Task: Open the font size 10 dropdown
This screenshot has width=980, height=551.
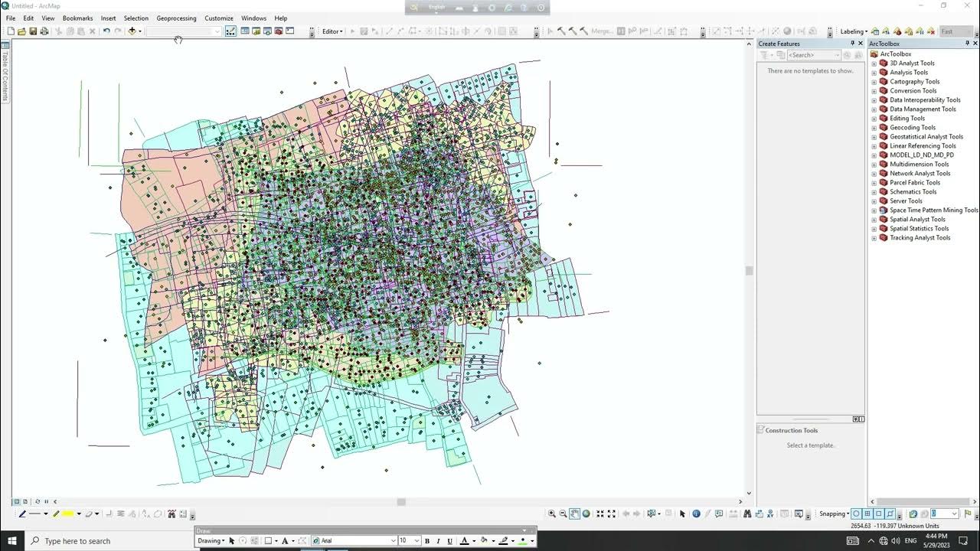Action: [416, 541]
